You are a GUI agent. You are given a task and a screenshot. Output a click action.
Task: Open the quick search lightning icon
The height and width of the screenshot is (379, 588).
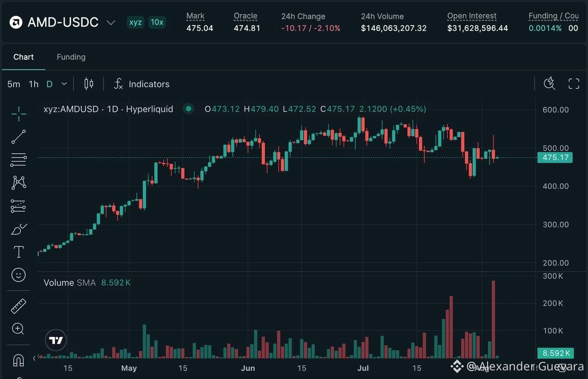point(550,83)
